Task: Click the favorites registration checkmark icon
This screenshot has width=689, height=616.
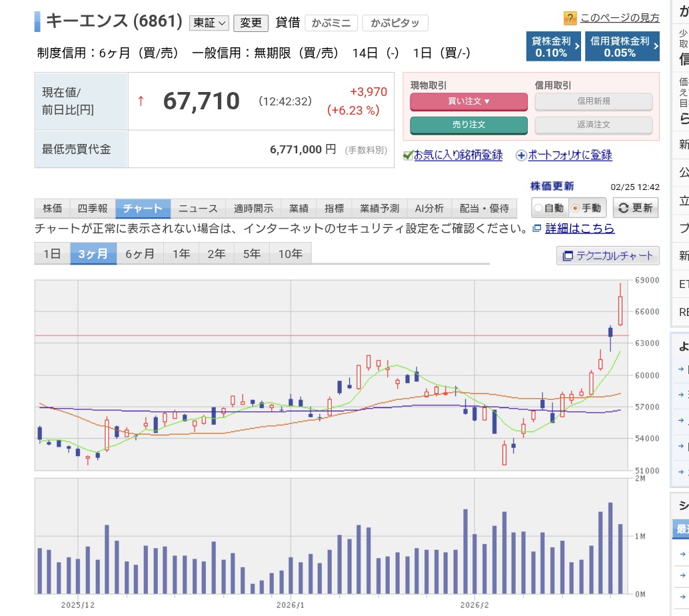Action: click(408, 155)
